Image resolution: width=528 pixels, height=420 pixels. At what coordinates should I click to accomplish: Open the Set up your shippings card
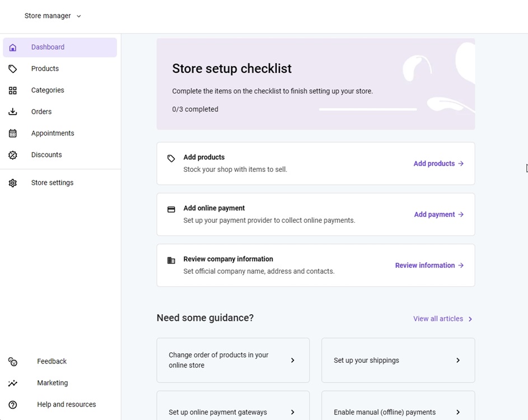[x=398, y=360]
